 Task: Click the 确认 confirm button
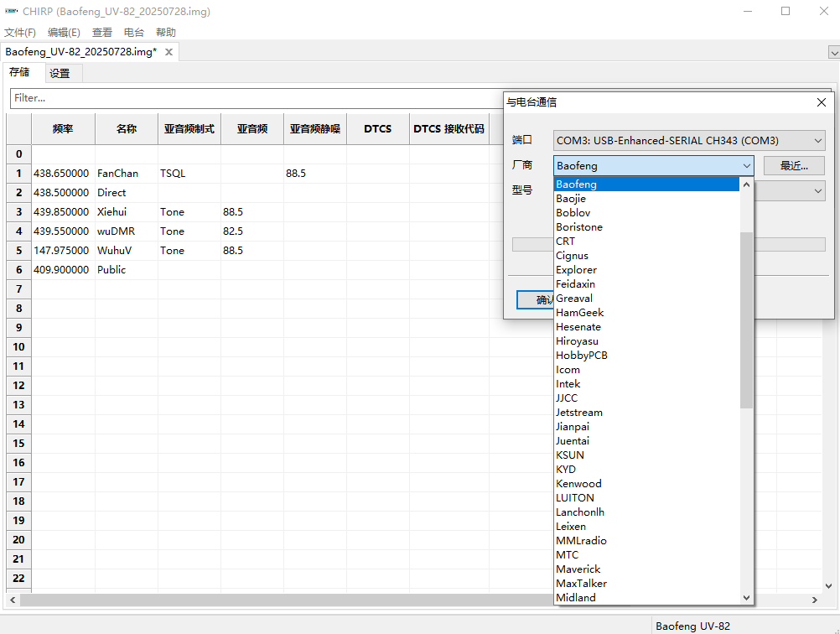(x=536, y=299)
